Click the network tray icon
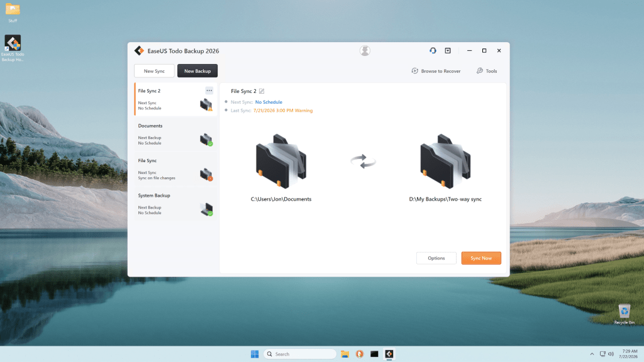 pos(602,354)
